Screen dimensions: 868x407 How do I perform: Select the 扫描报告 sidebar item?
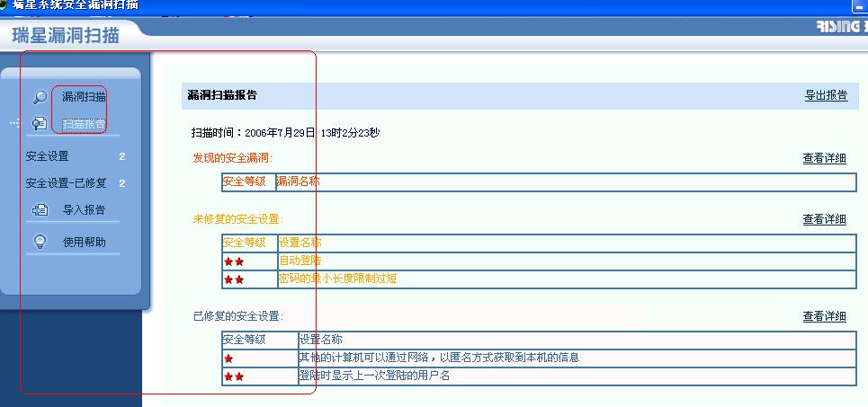point(84,124)
